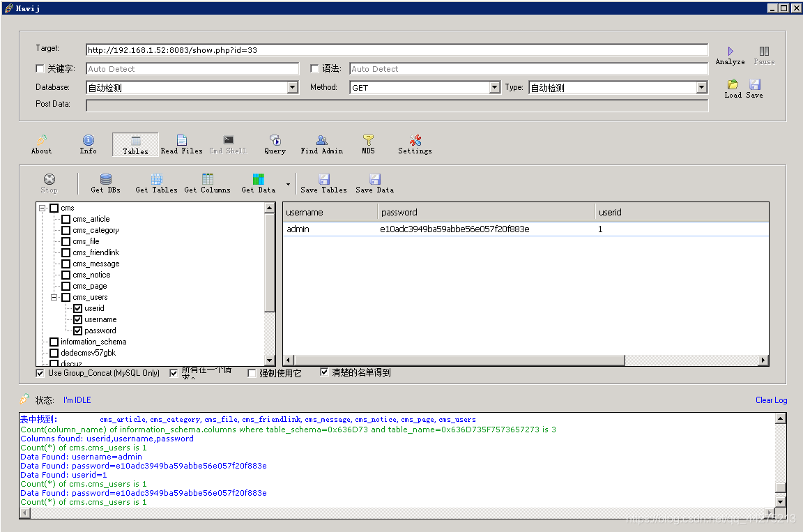The width and height of the screenshot is (803, 532).
Task: Click the Havij title bar icon
Action: click(8, 8)
